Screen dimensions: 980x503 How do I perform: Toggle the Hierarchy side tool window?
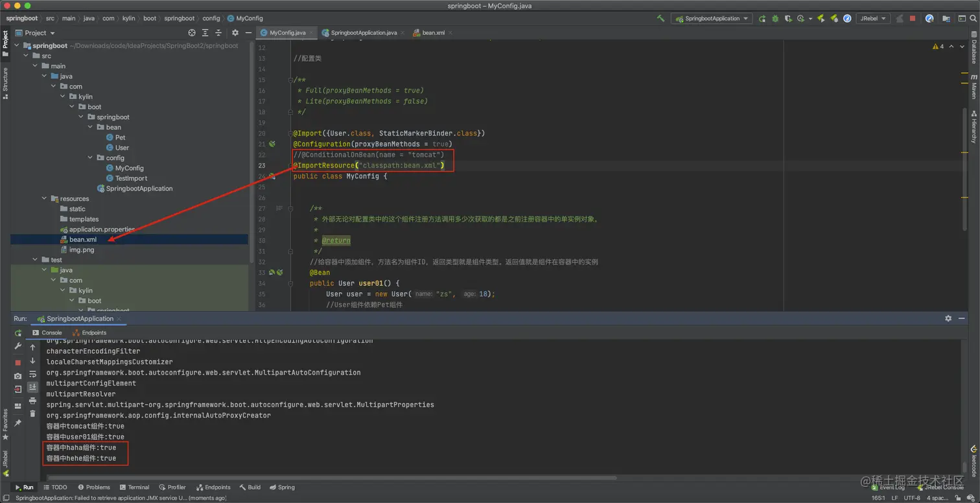click(974, 126)
